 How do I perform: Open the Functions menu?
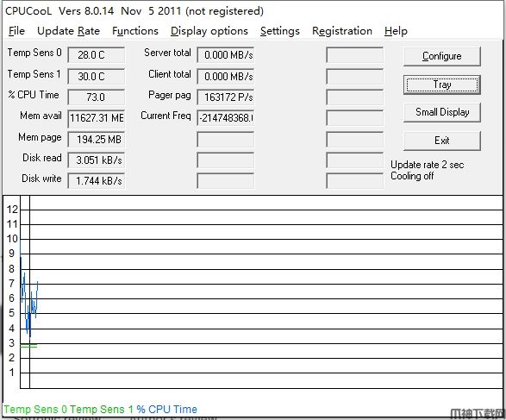tap(135, 31)
